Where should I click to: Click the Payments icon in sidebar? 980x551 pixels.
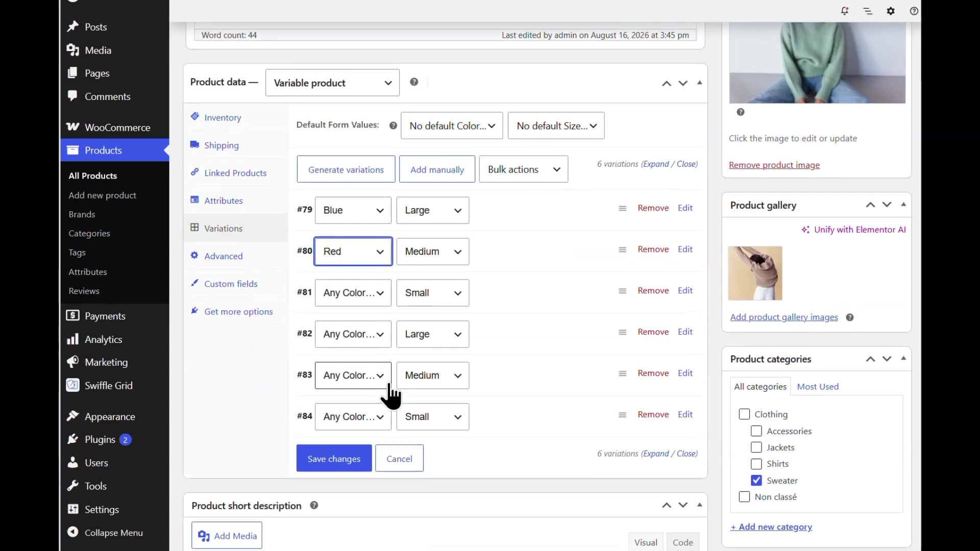pos(72,316)
